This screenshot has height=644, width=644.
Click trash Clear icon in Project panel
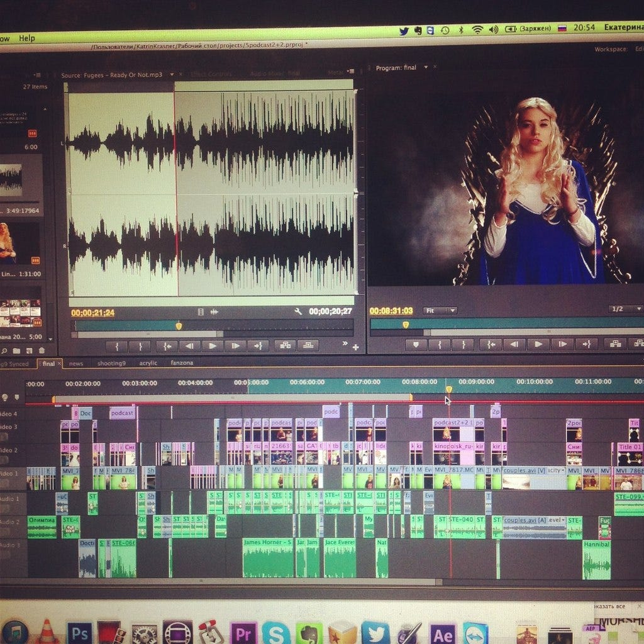tap(42, 351)
